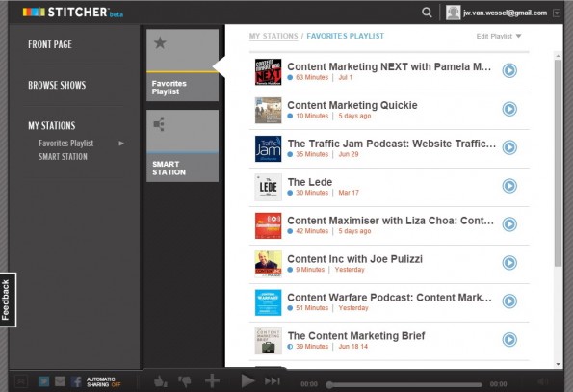Play Content Marketing NEXT episode
The width and height of the screenshot is (573, 392).
509,70
